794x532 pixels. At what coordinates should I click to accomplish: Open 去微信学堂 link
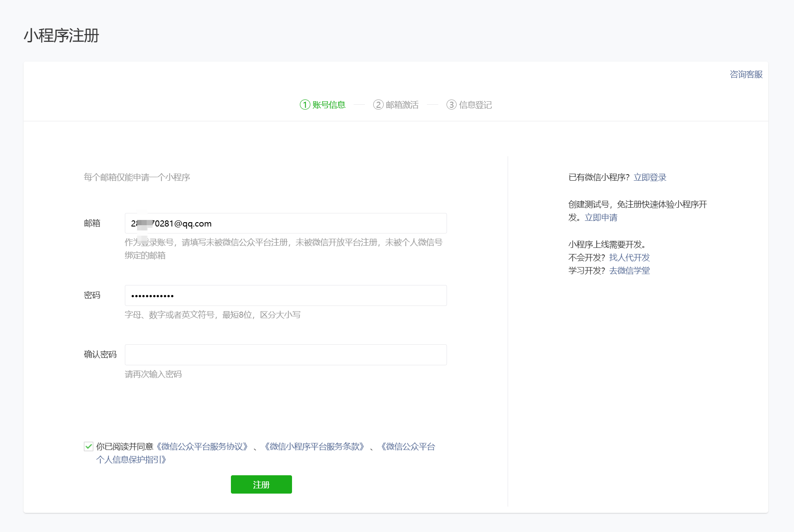click(629, 271)
